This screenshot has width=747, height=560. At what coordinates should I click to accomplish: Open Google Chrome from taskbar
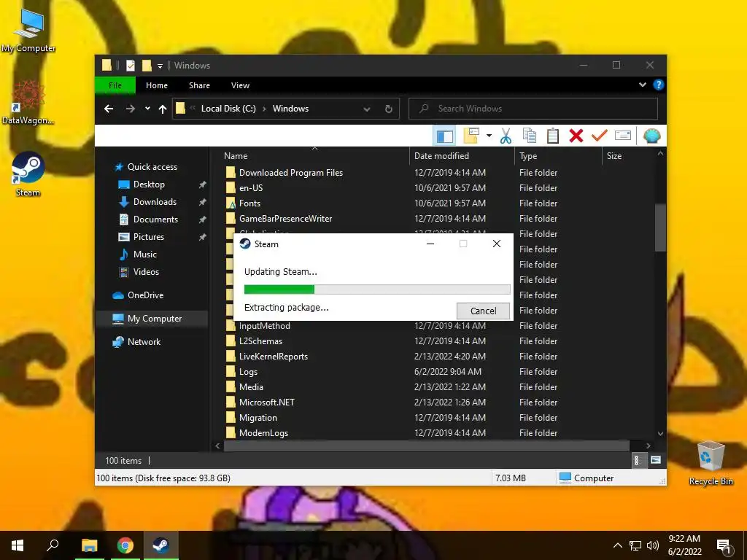[125, 545]
